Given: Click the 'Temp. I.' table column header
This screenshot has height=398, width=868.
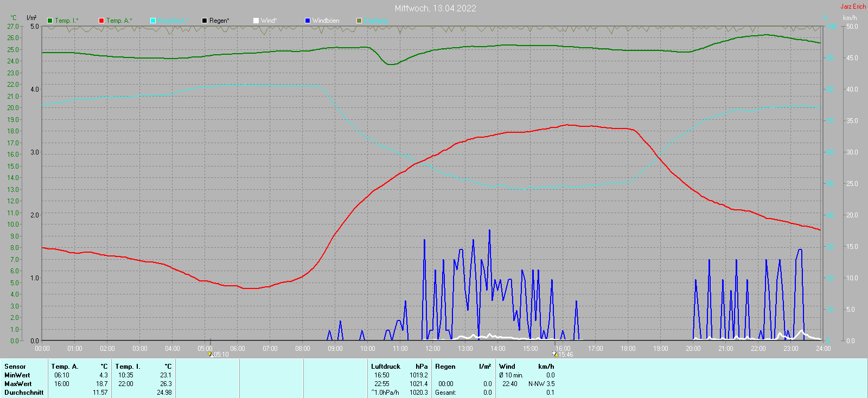Looking at the screenshot, I should [x=128, y=367].
